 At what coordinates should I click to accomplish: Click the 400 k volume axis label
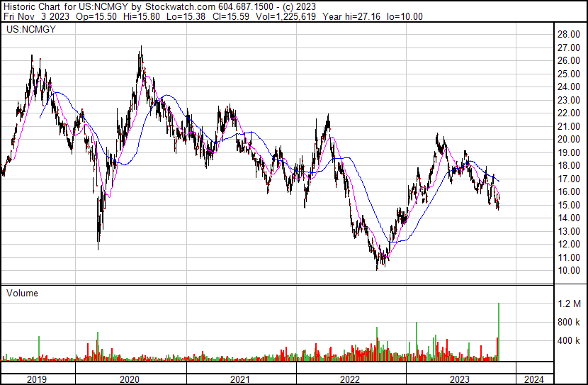pos(568,341)
